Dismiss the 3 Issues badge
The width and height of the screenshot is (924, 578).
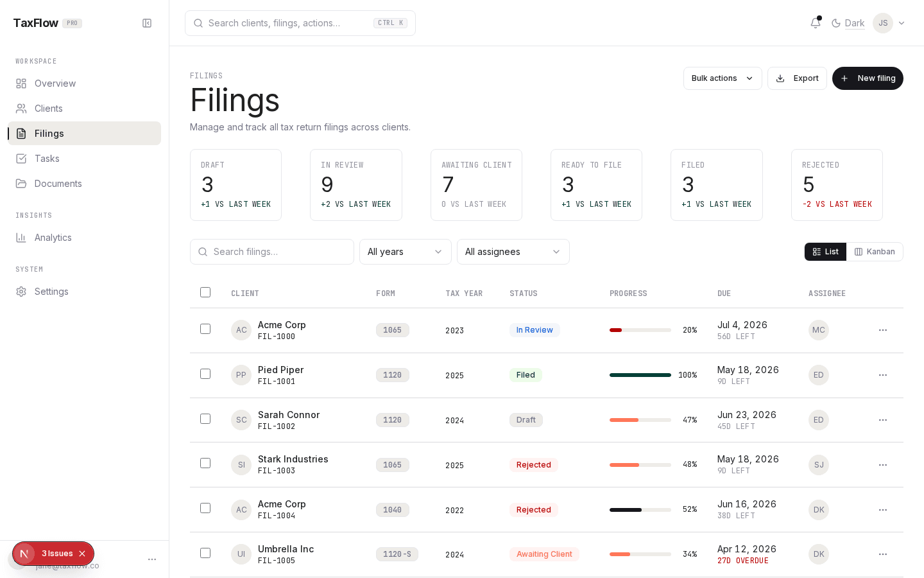82,554
